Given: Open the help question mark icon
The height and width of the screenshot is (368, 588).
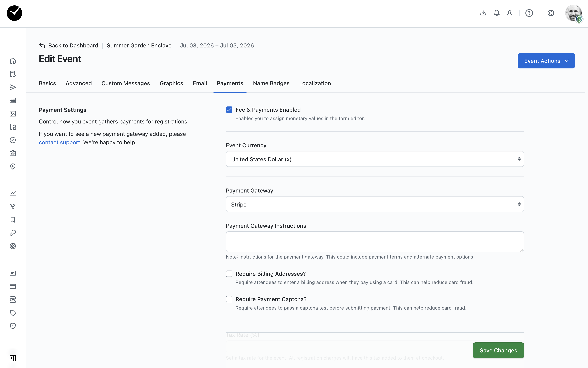Looking at the screenshot, I should pos(529,13).
